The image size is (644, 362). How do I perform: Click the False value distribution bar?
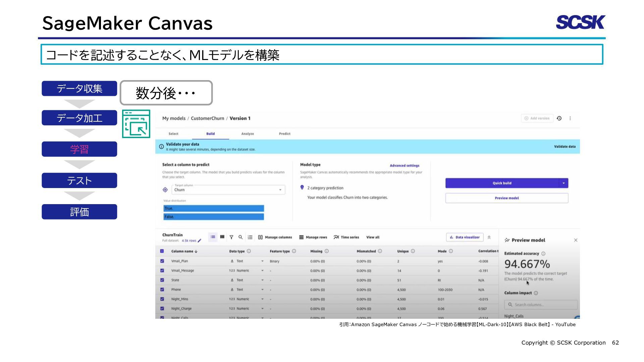(214, 217)
